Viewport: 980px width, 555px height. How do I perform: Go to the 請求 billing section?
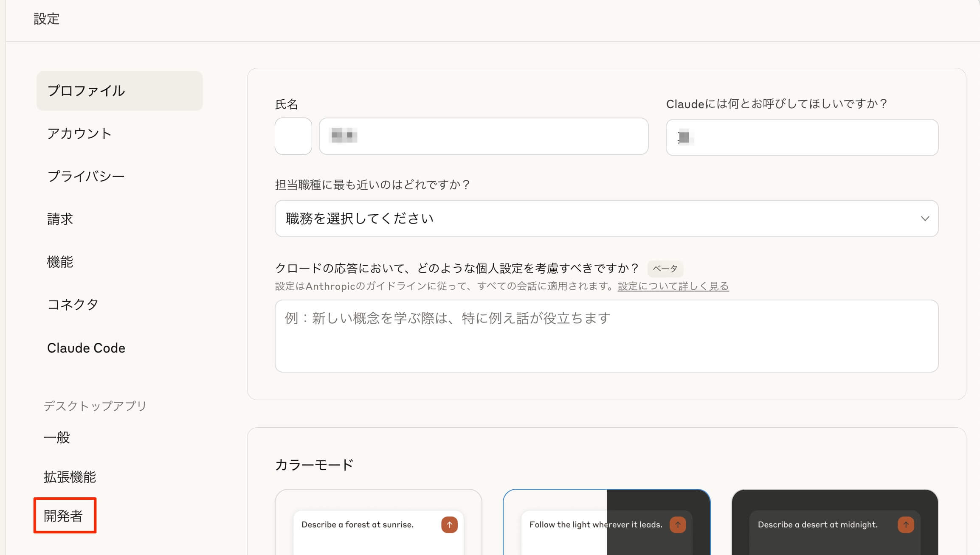click(x=60, y=219)
